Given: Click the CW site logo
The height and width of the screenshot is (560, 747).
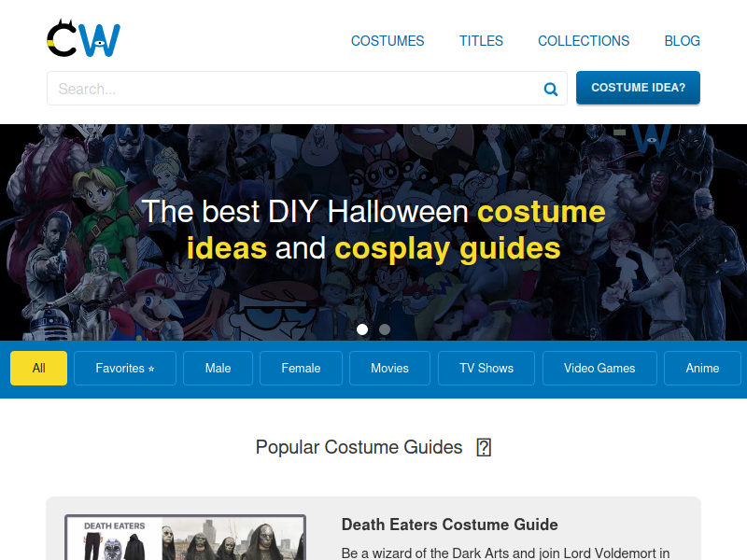Looking at the screenshot, I should 83,38.
